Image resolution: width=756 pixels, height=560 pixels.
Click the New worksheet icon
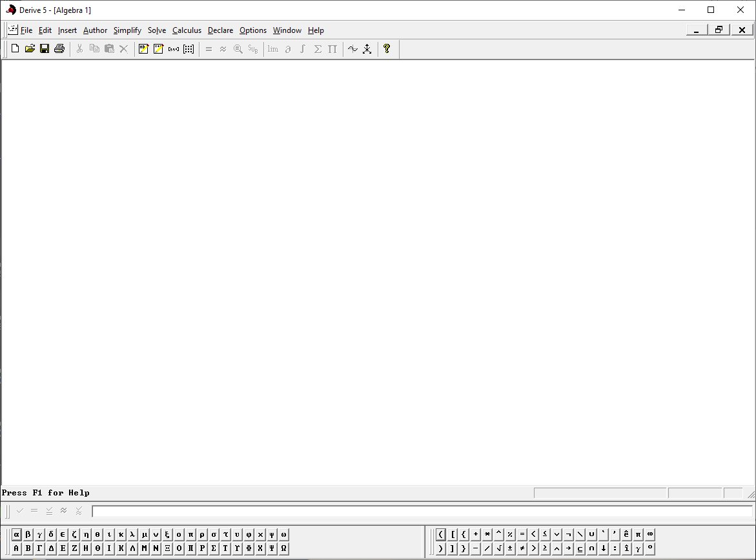[15, 48]
